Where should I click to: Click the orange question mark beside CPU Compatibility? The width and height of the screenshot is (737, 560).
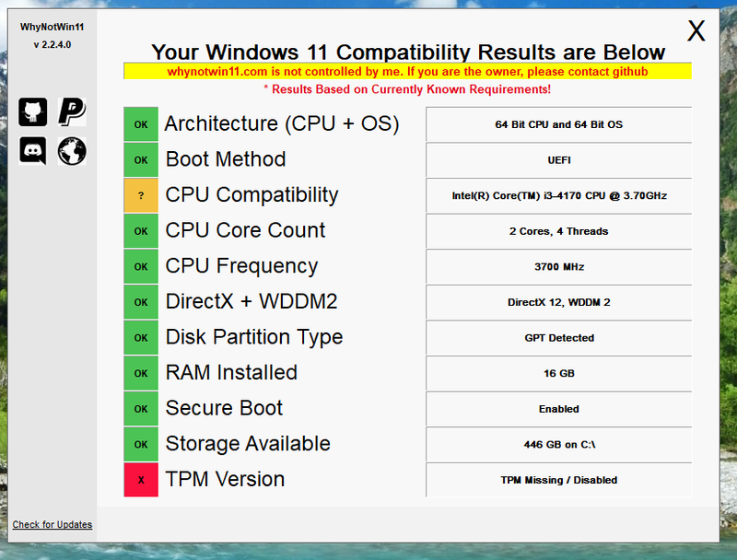(x=141, y=195)
